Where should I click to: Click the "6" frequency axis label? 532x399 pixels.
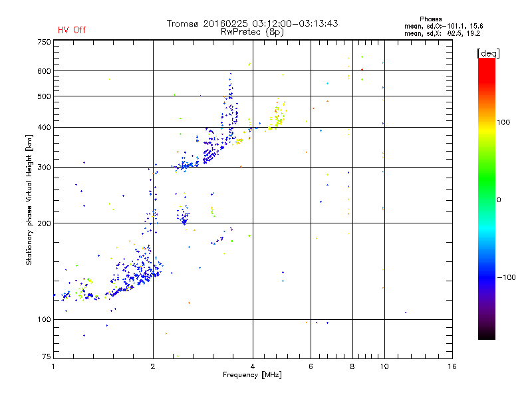click(x=311, y=366)
